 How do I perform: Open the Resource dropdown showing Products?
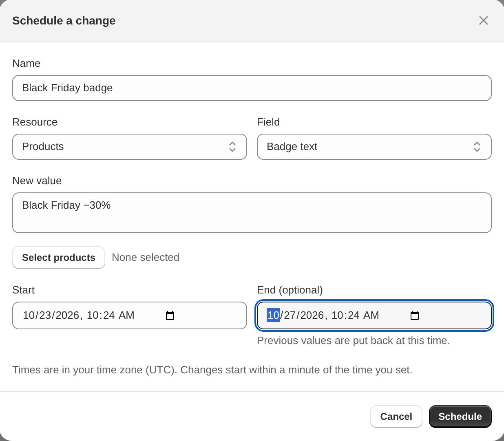130,147
